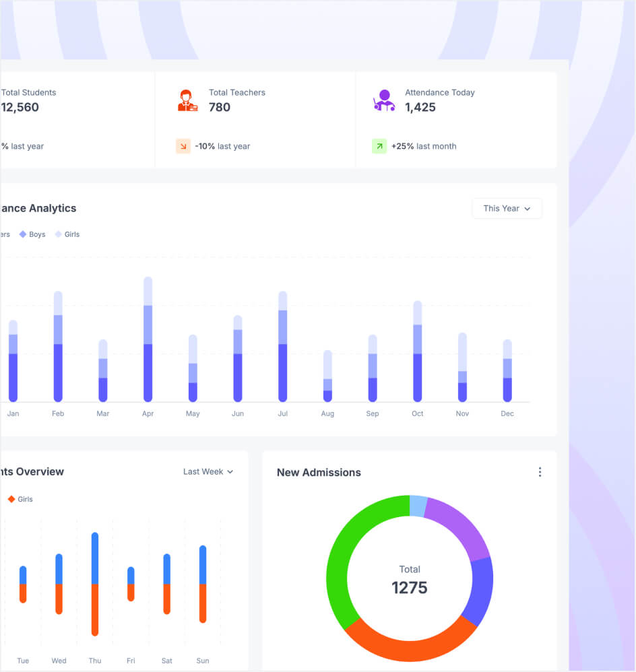Screen dimensions: 636x672
Task: Select the April bar in analytics chart
Action: [148, 340]
